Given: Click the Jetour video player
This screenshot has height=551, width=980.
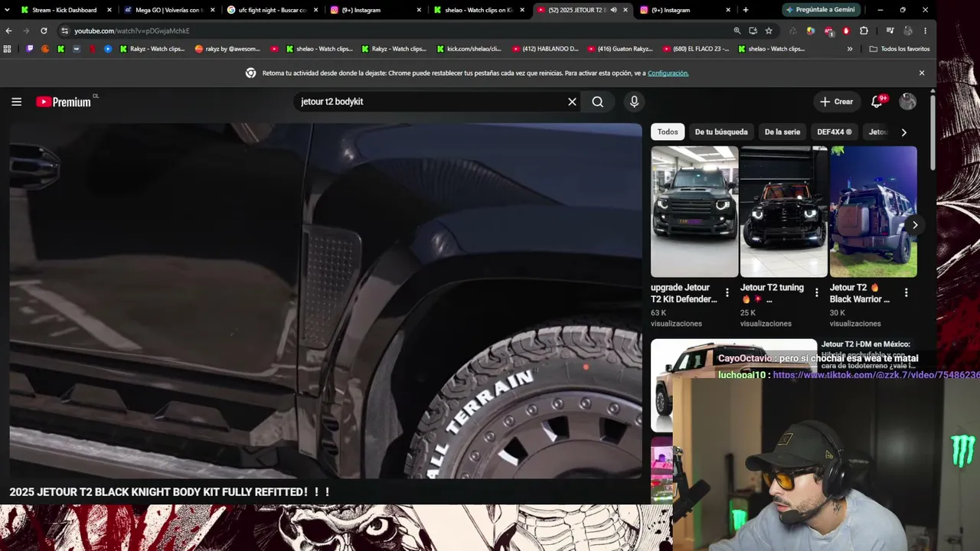Looking at the screenshot, I should coord(325,301).
